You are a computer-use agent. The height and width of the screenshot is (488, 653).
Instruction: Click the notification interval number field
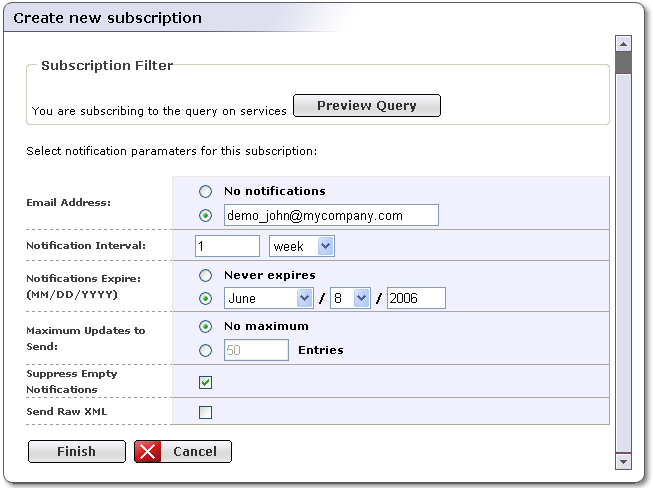(x=227, y=246)
